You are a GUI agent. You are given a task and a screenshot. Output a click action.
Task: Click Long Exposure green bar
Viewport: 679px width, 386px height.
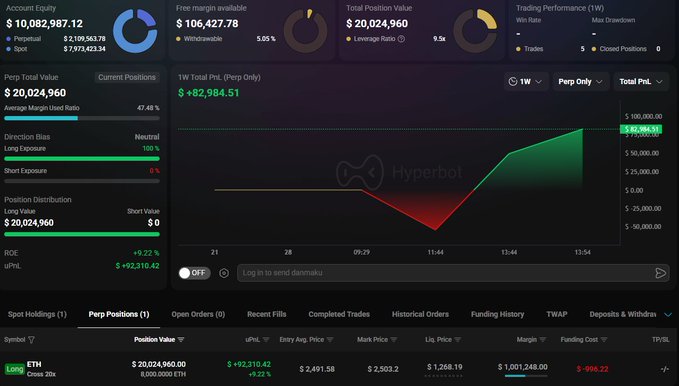[x=82, y=159]
